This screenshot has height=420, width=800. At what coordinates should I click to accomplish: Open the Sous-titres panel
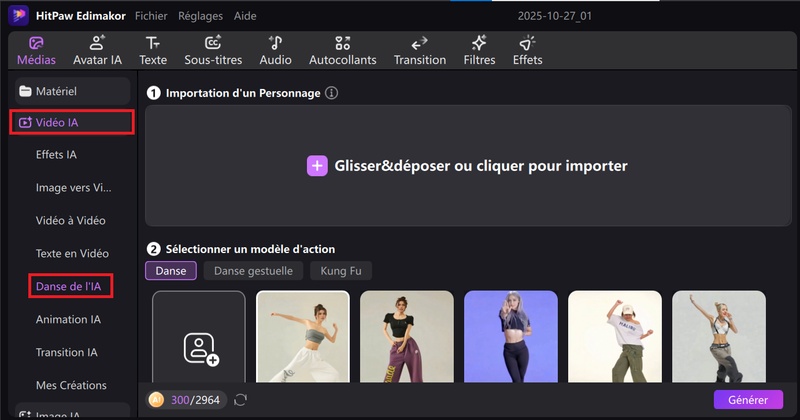(x=213, y=51)
